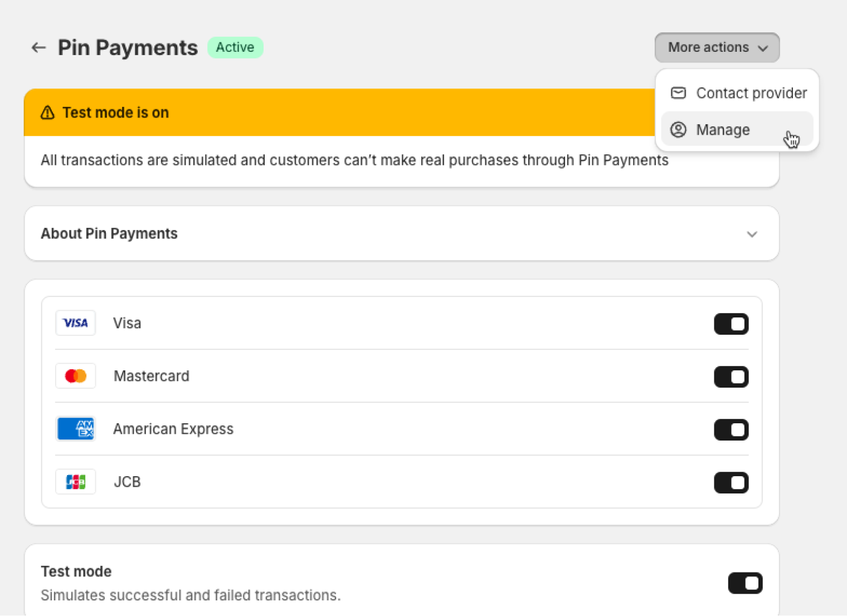Click the Visa card logo

[x=76, y=323]
